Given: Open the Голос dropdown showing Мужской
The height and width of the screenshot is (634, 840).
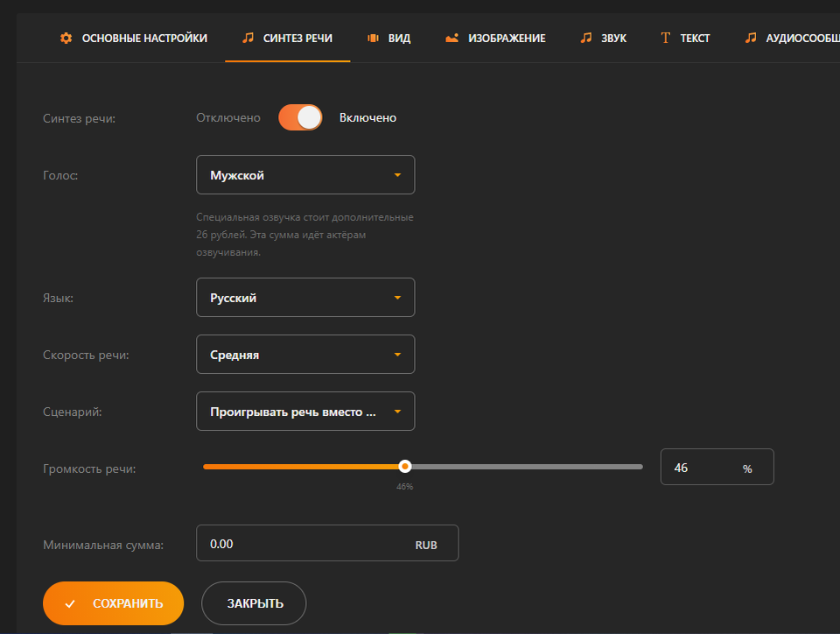Looking at the screenshot, I should [305, 174].
